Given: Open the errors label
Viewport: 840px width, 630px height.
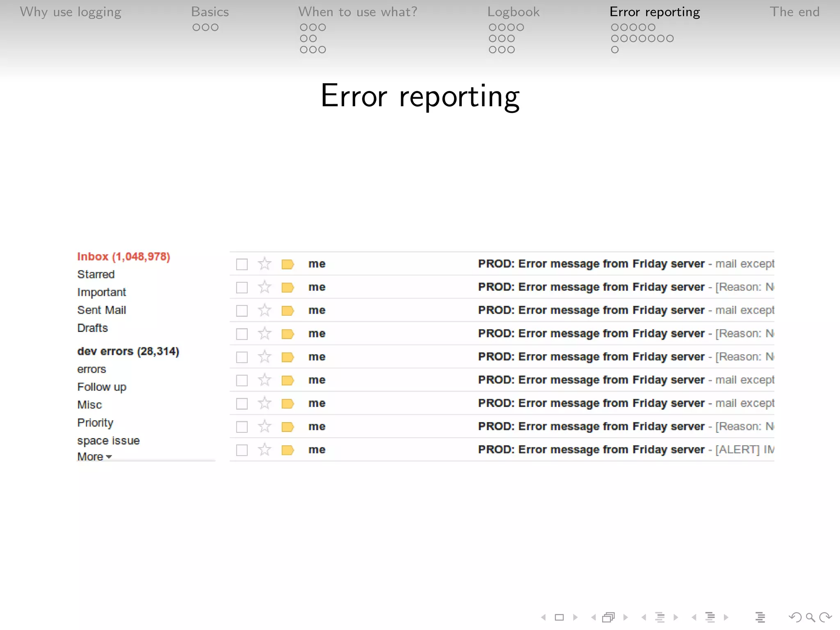Looking at the screenshot, I should tap(92, 370).
